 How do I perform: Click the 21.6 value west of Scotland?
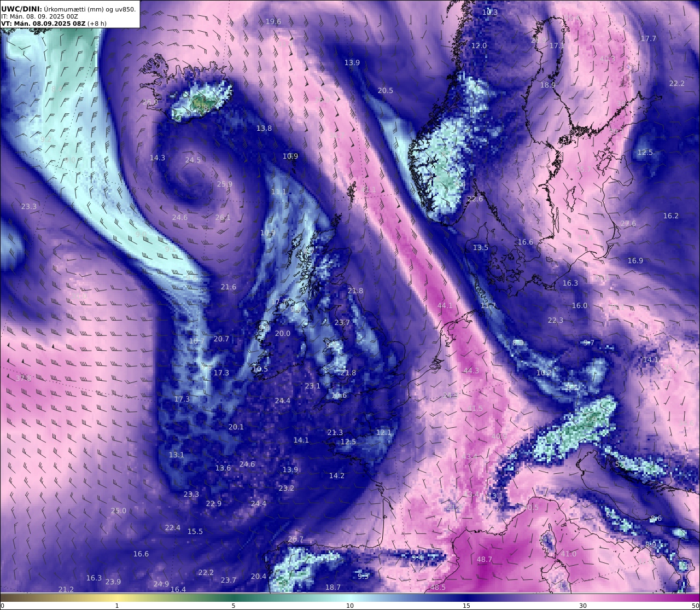coord(229,287)
